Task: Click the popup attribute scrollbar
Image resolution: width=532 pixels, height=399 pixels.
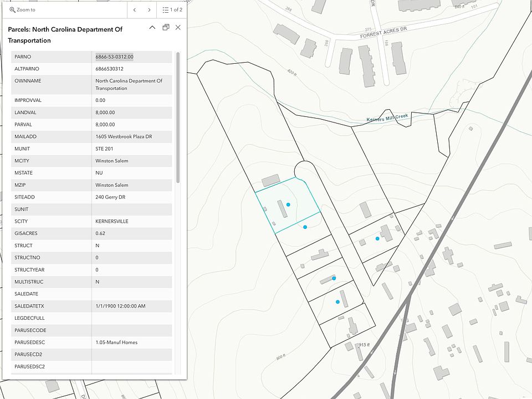Action: click(178, 117)
